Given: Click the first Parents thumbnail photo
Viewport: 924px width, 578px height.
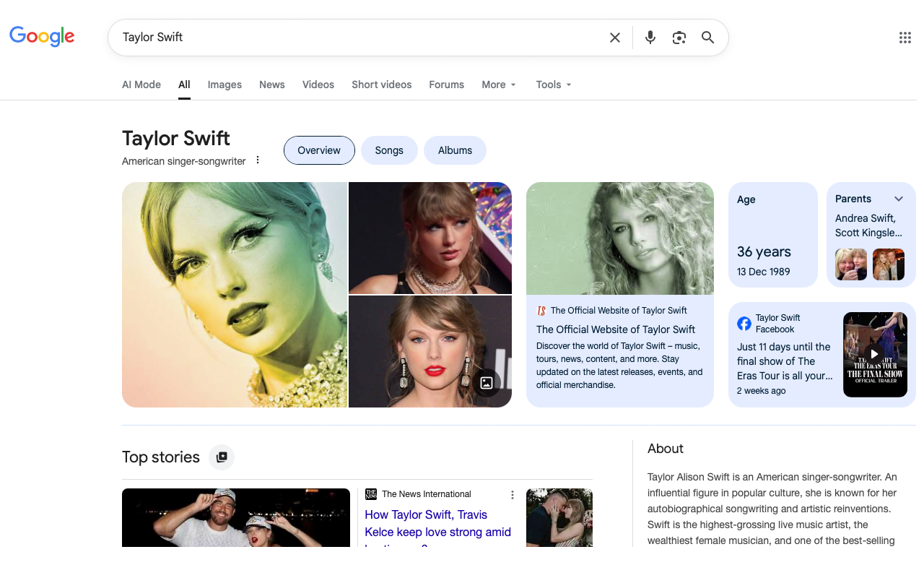Looking at the screenshot, I should tap(851, 264).
